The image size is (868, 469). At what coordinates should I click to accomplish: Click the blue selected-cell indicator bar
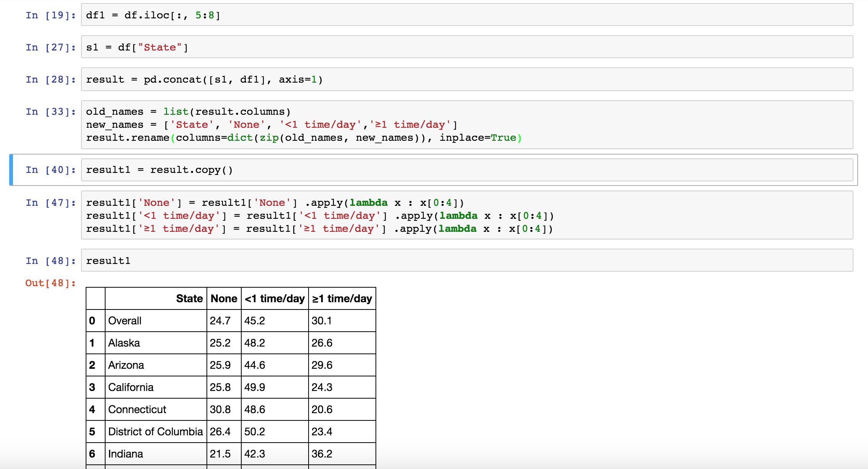(x=11, y=170)
